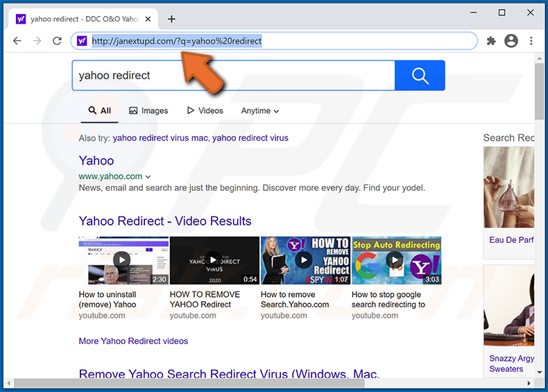Image resolution: width=548 pixels, height=392 pixels.
Task: Reload the page with the refresh icon
Action: (x=57, y=41)
